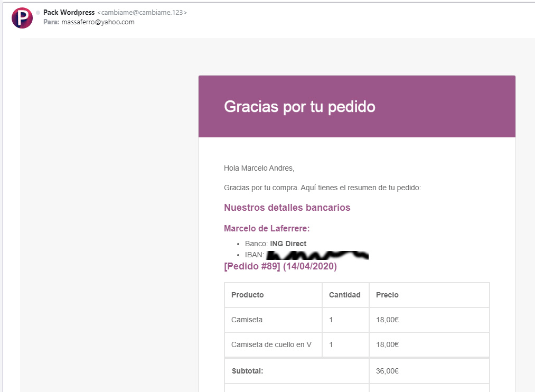Screen dimensions: 535x392
Task: Click the 'Gracias por tu compra' summary sentence
Action: 323,188
